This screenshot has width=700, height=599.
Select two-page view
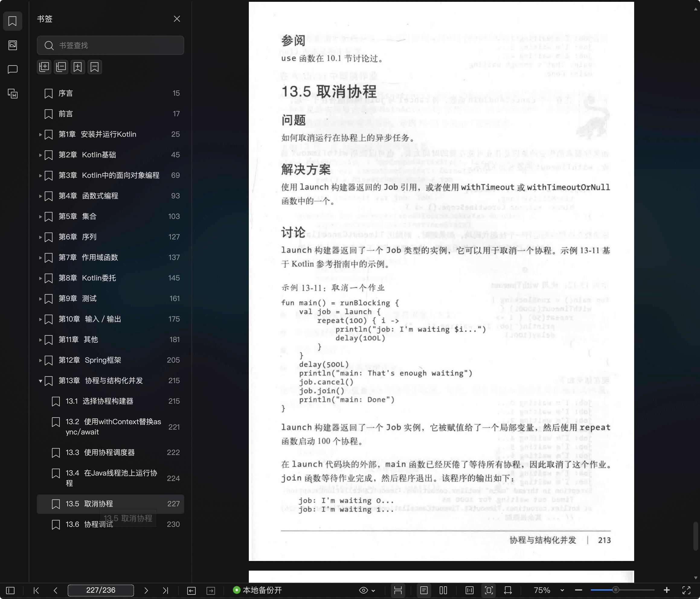443,590
